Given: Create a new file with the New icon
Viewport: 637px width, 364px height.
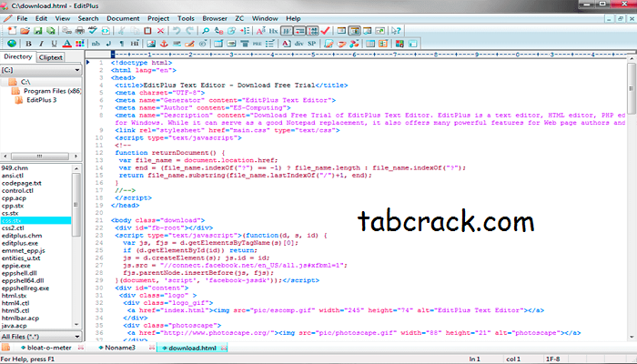Looking at the screenshot, I should click(x=12, y=30).
